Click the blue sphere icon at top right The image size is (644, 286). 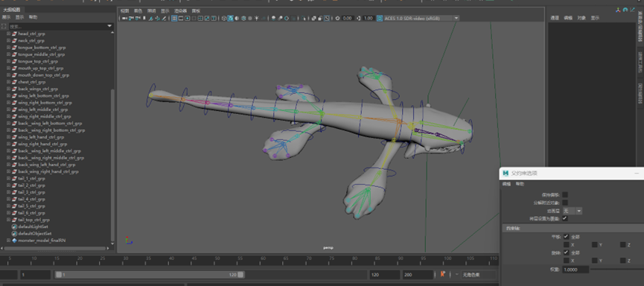[x=625, y=10]
